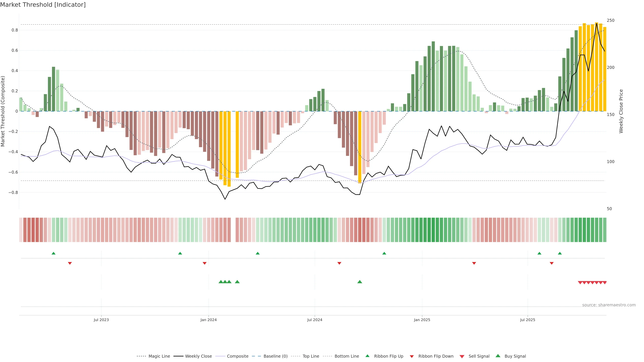Click the Jan 2025 x-axis label

pos(422,320)
